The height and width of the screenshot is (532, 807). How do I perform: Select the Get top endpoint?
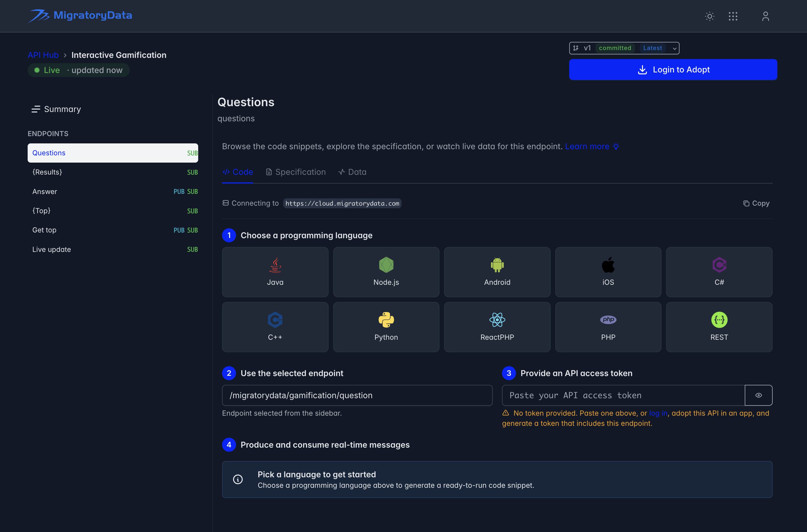point(113,230)
